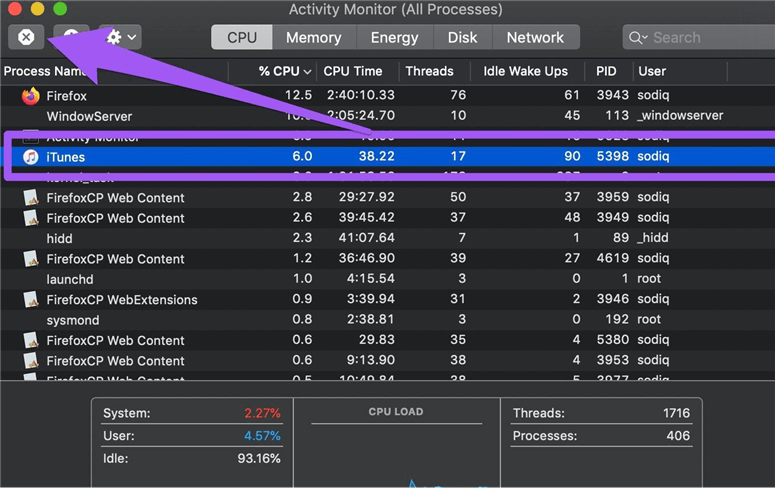Open the gear actions dropdown menu
The width and height of the screenshot is (775, 489).
point(121,37)
